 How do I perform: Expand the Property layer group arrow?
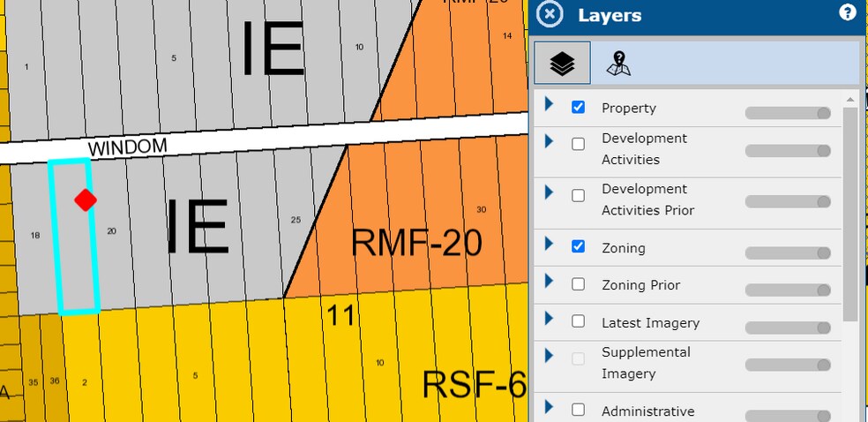549,105
